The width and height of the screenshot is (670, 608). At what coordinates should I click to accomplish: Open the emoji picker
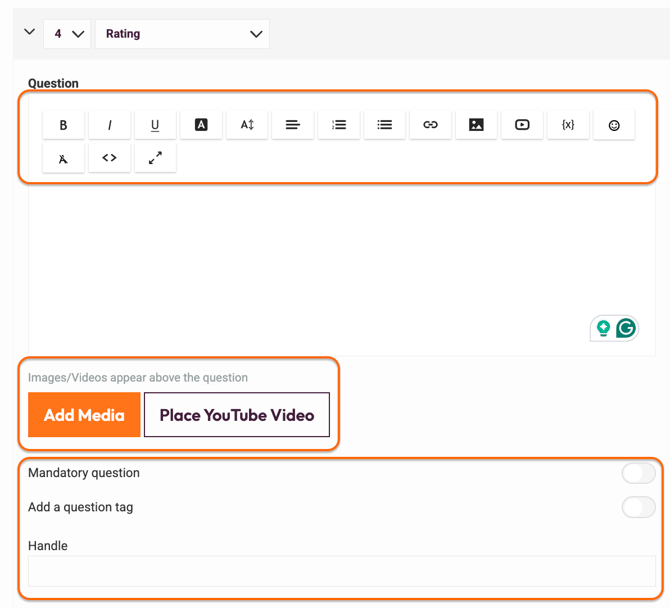[x=614, y=125]
